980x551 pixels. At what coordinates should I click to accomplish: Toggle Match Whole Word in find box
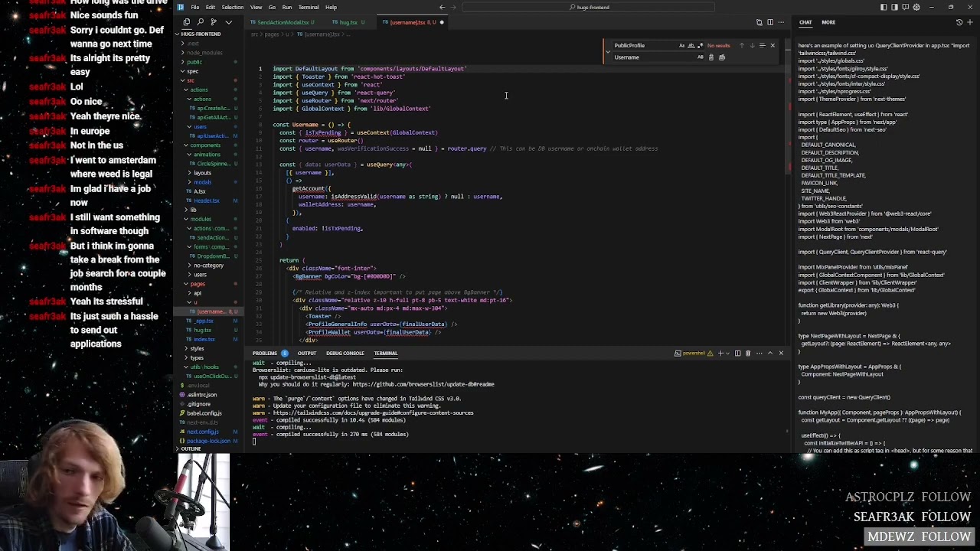tap(691, 45)
